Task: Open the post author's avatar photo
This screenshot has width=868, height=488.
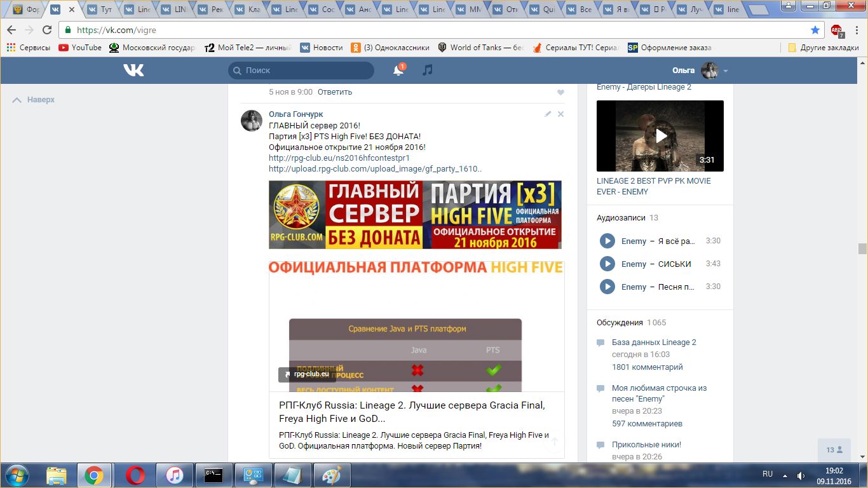Action: 252,120
